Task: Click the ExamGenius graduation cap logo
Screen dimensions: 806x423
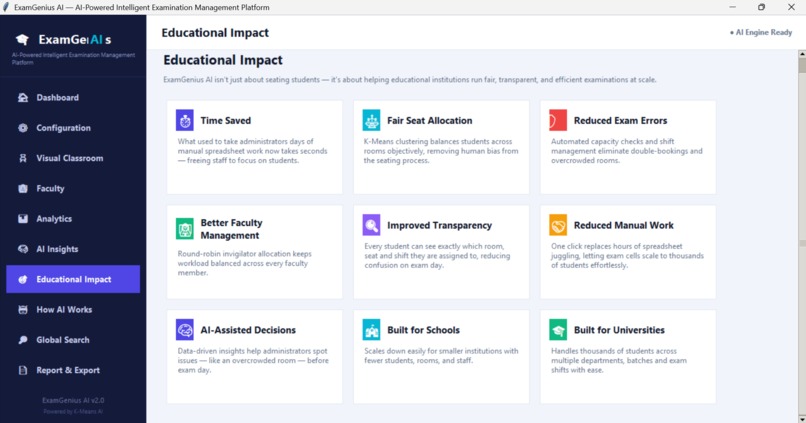Action: (22, 40)
